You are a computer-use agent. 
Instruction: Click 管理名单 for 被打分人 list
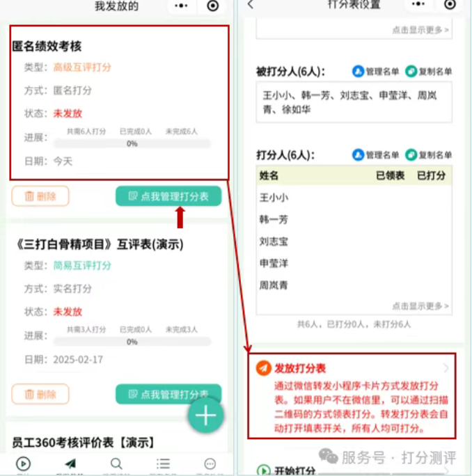point(375,72)
